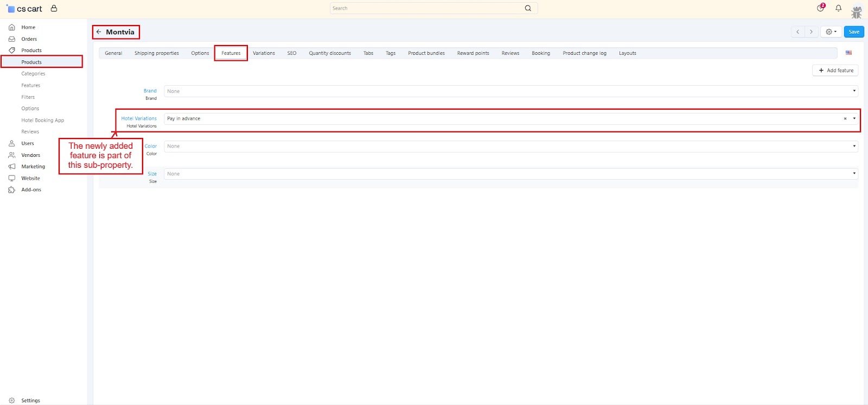Go to previous product with left chevron
Image resolution: width=868 pixels, height=405 pixels.
[x=797, y=32]
